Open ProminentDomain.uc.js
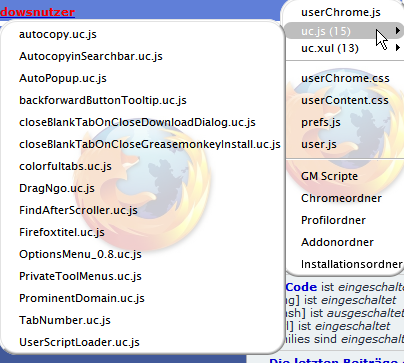Viewport: 404px width, 363px height. pos(82,298)
